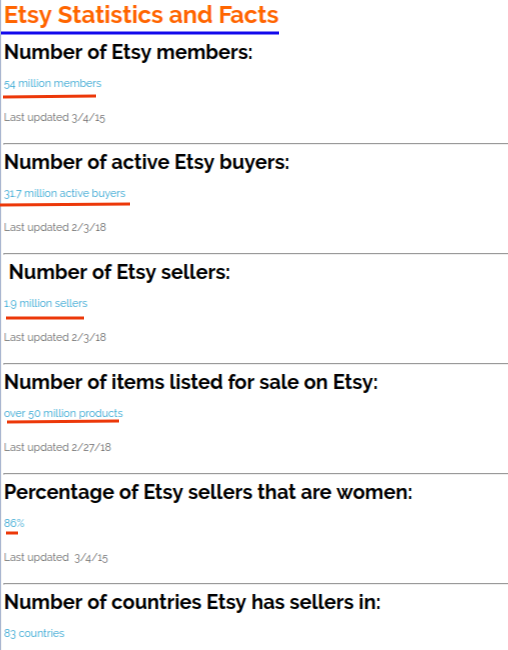Click the '31.7 million active buyers' link
This screenshot has height=650, width=508.
pyautogui.click(x=65, y=193)
